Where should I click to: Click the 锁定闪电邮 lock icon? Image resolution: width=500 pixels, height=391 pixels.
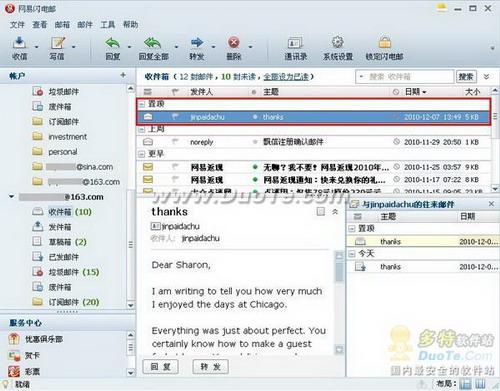385,42
